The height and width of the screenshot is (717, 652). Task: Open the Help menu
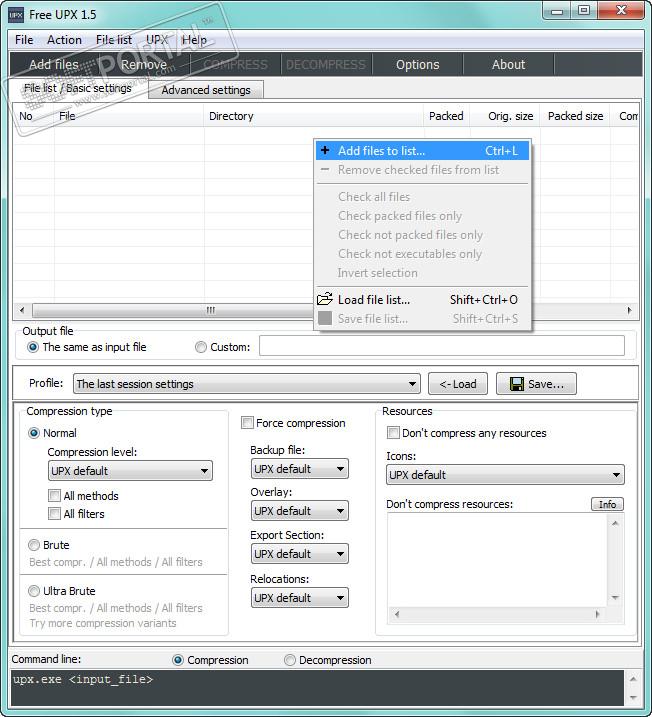(194, 40)
